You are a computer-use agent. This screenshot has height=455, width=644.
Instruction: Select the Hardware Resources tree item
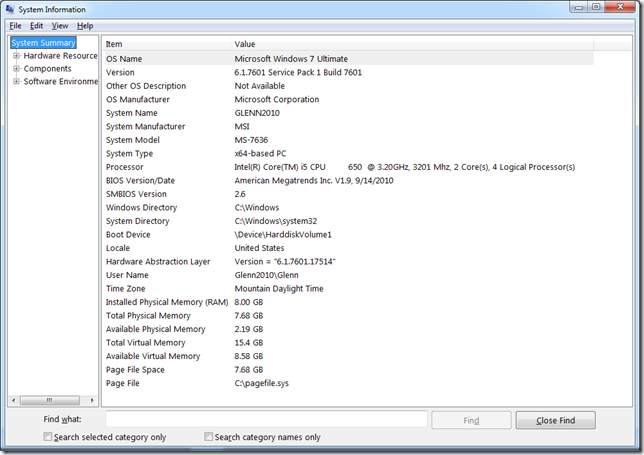60,55
